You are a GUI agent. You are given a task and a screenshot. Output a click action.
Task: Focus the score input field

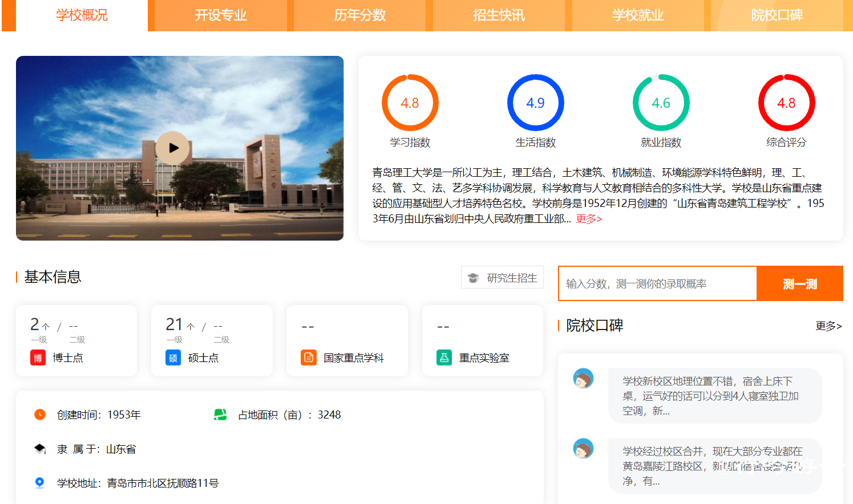point(657,283)
